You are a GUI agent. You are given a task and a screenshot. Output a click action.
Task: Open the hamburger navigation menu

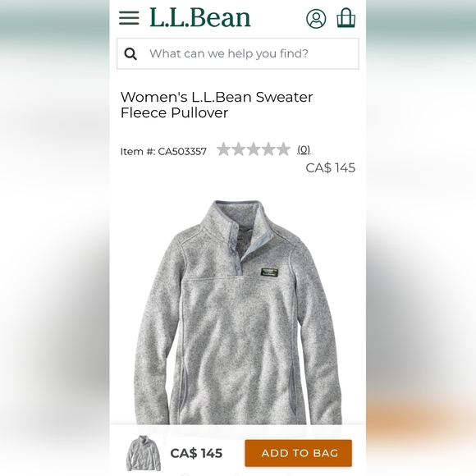point(129,18)
